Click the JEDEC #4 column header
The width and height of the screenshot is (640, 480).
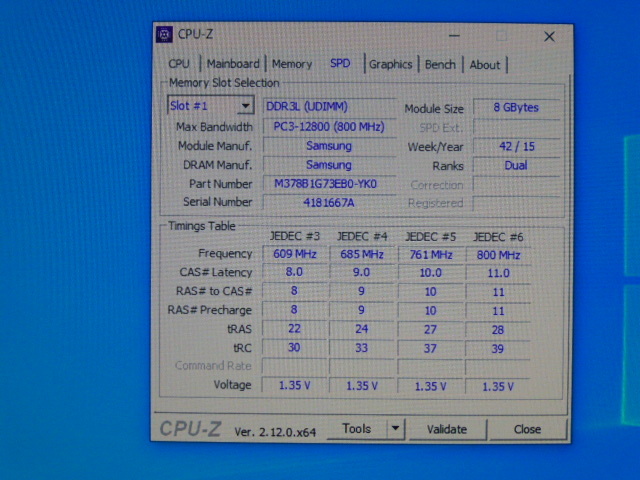pyautogui.click(x=362, y=237)
